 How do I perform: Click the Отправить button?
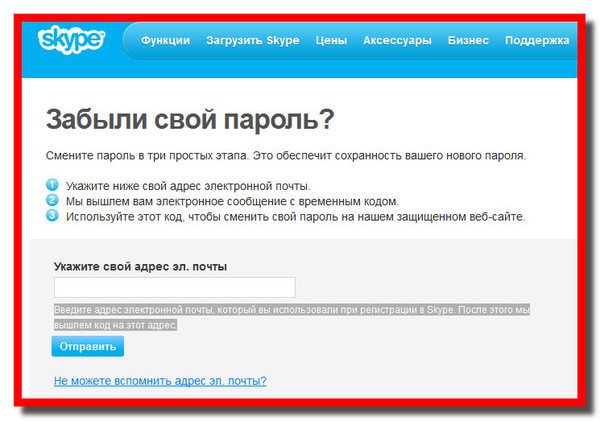[88, 346]
